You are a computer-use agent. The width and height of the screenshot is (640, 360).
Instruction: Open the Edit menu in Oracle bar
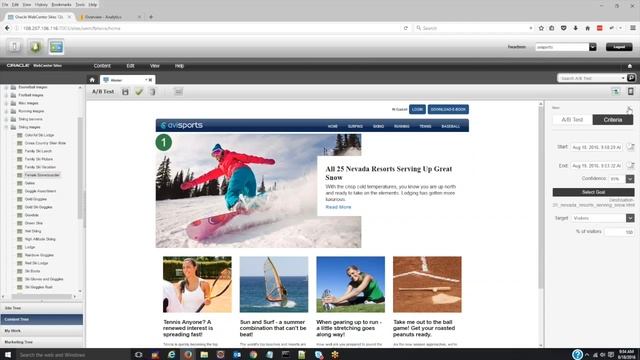[130, 66]
